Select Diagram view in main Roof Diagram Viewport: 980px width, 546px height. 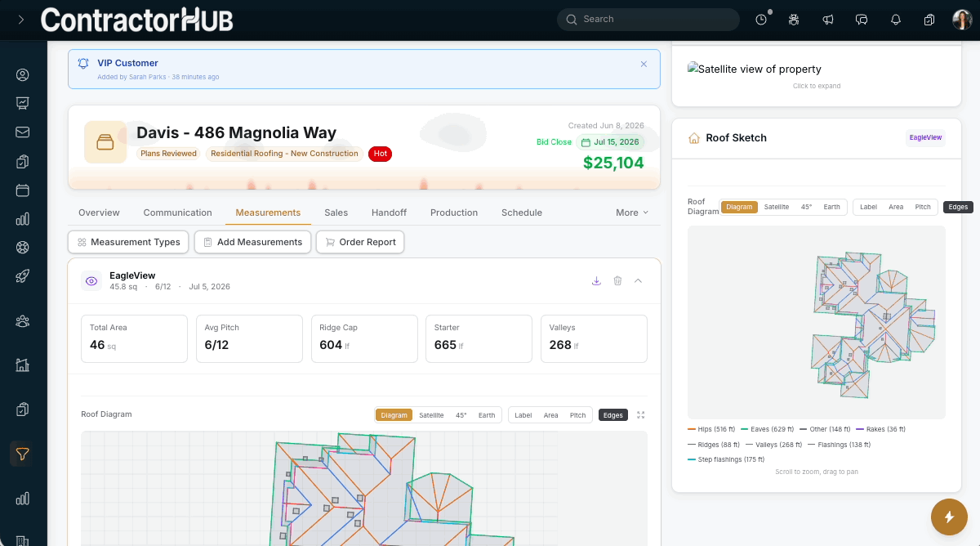click(x=394, y=415)
